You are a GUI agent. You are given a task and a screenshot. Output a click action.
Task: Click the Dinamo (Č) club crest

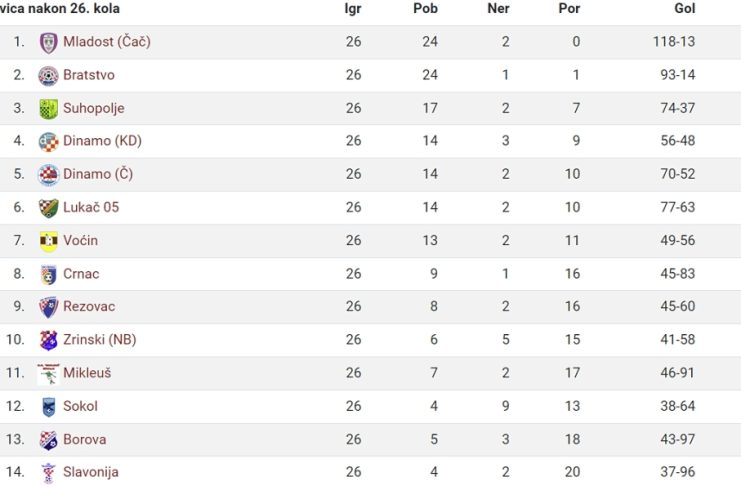coord(48,175)
